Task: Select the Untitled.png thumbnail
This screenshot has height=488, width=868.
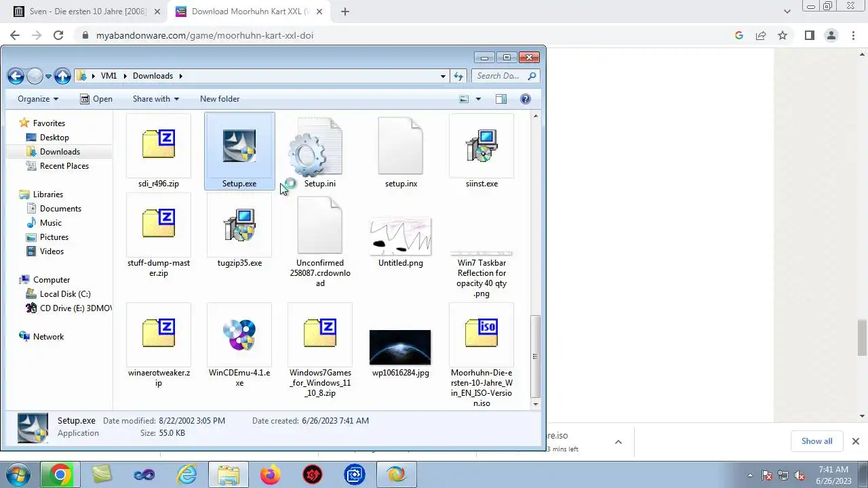Action: point(401,236)
